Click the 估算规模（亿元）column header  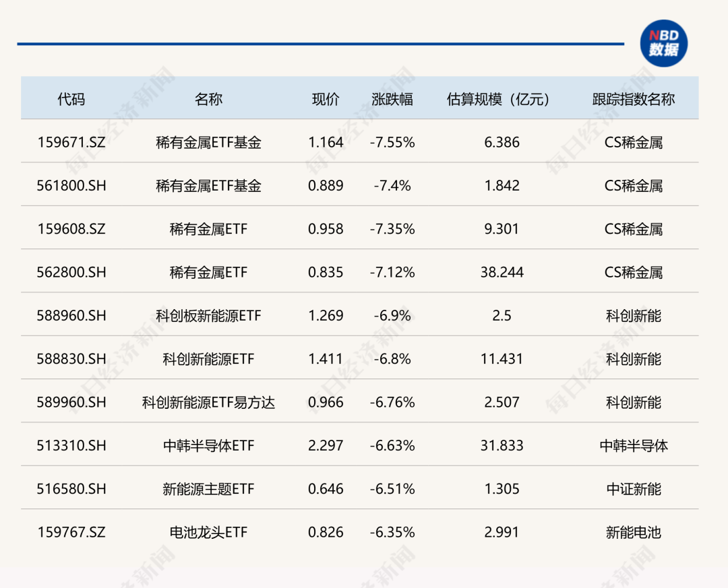click(499, 98)
